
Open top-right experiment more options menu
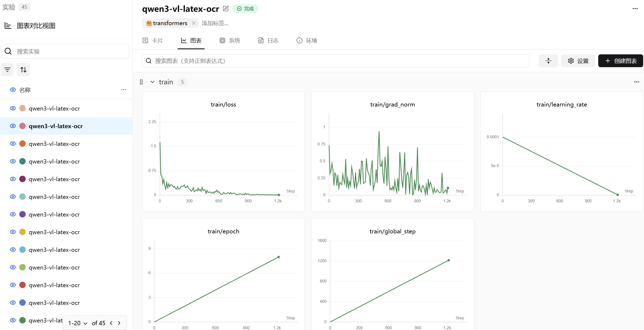[x=635, y=9]
